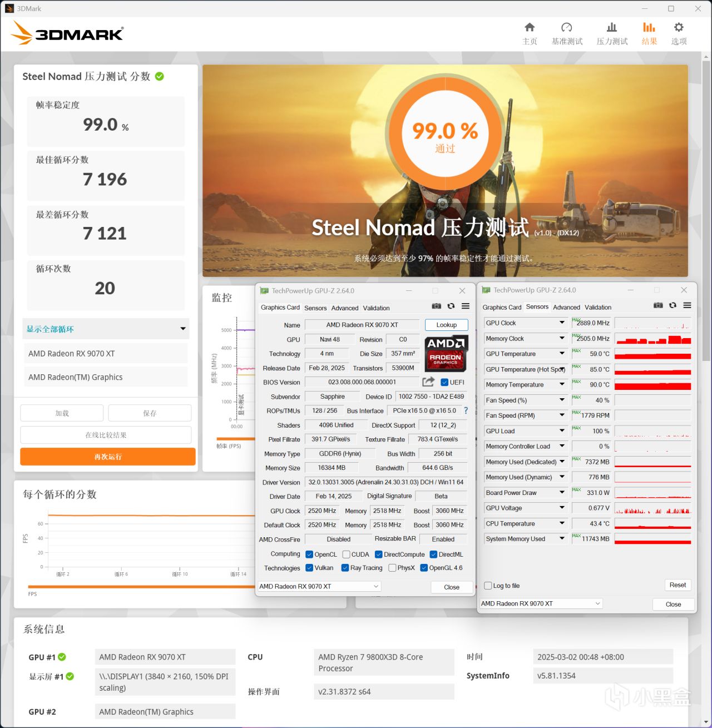Toggle the OpenCL checkbox

tap(309, 554)
